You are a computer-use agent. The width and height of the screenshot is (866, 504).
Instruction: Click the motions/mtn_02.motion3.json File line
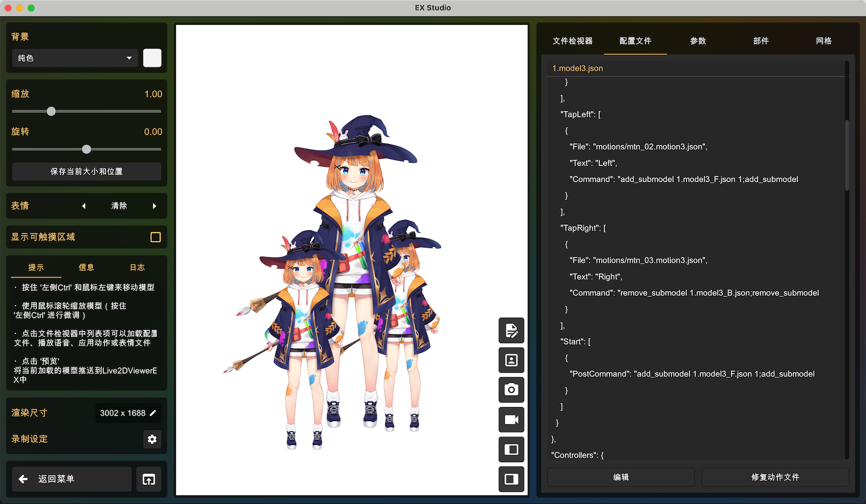point(639,147)
